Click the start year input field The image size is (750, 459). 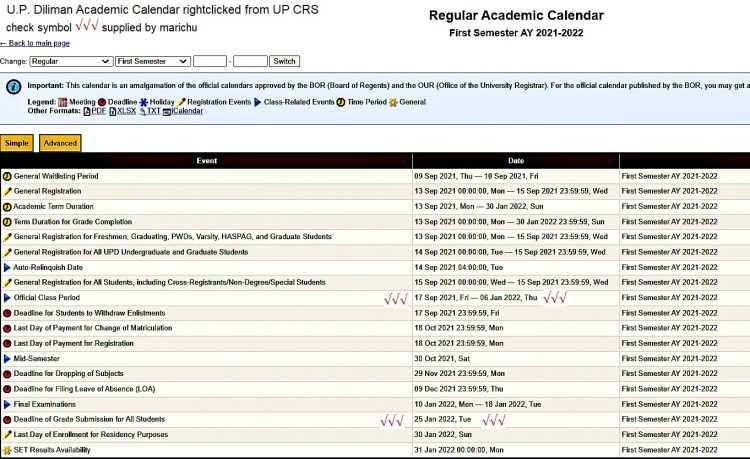210,61
